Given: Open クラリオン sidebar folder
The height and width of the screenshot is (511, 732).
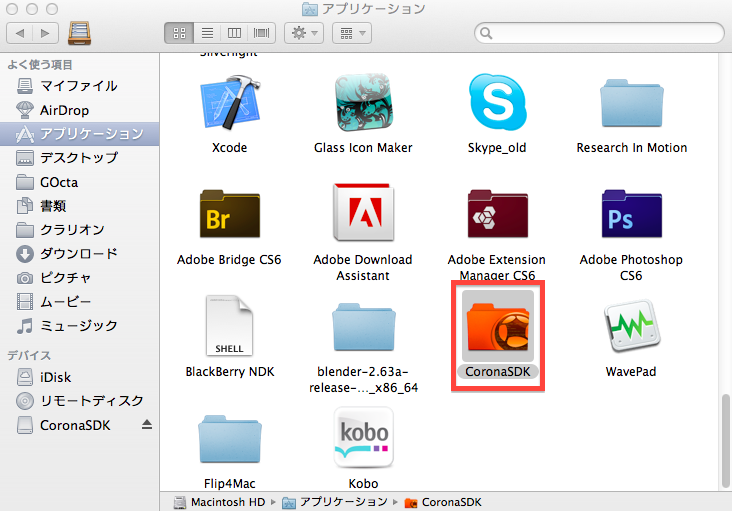Looking at the screenshot, I should 79,230.
